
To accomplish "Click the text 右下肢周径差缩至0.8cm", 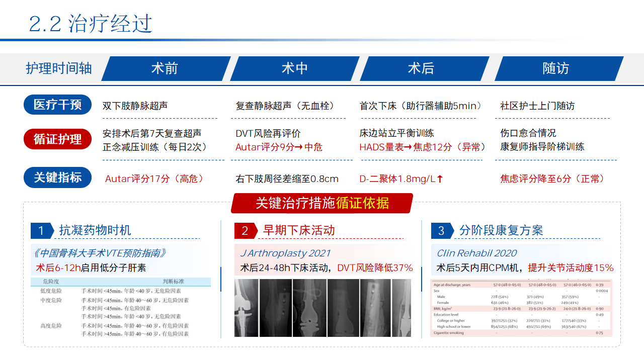I will coord(287,178).
